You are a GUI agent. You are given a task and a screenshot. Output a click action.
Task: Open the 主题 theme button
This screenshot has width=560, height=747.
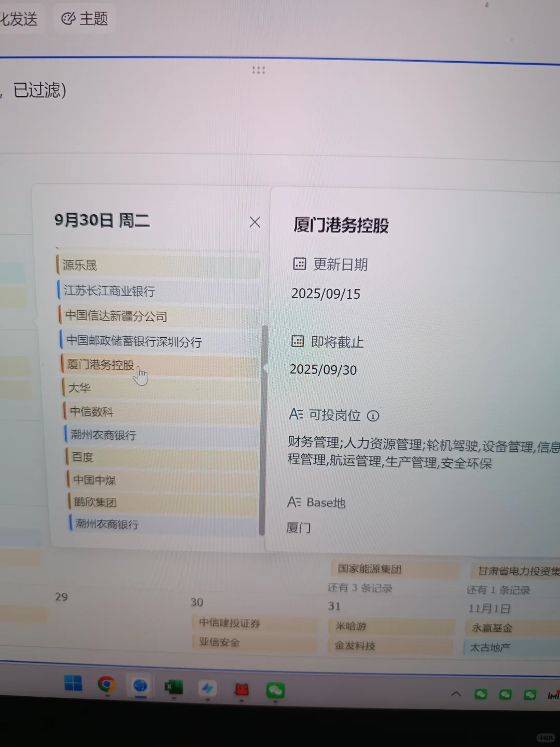pyautogui.click(x=85, y=19)
